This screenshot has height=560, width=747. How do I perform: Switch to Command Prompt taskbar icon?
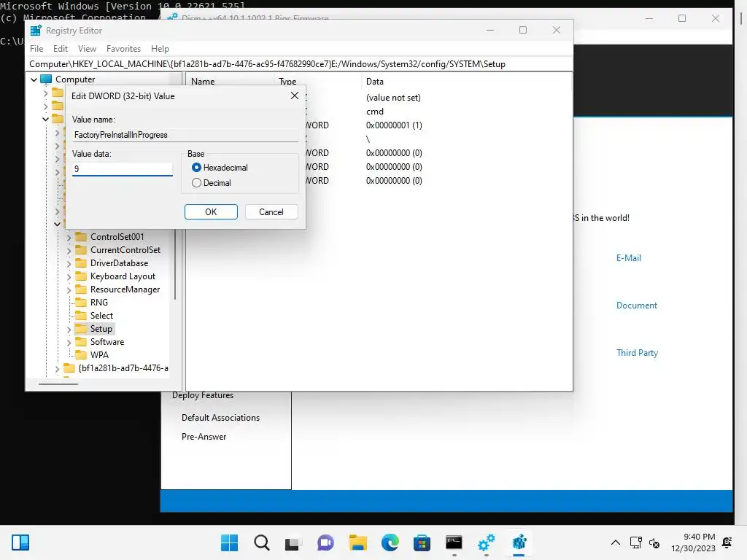(x=454, y=542)
